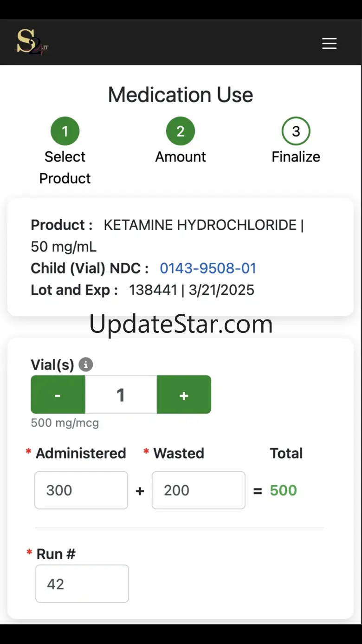Focus the Wasted amount field
Viewport: 362px width, 644px height.
tap(199, 490)
